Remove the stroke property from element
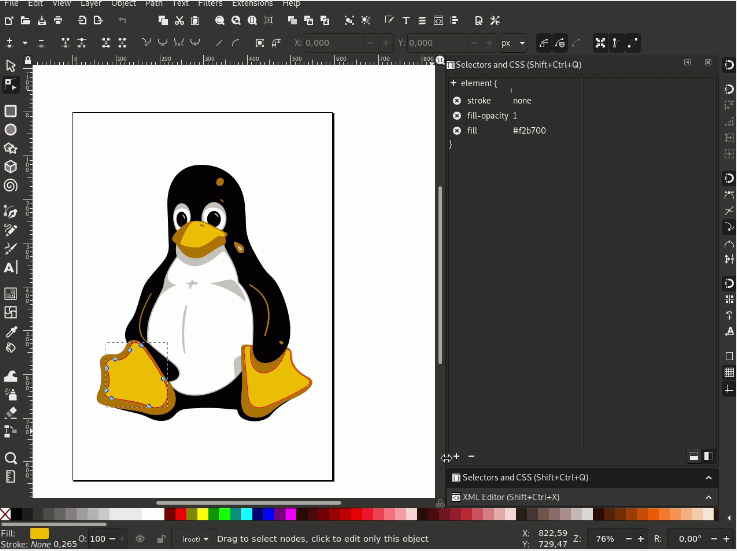 pyautogui.click(x=457, y=101)
